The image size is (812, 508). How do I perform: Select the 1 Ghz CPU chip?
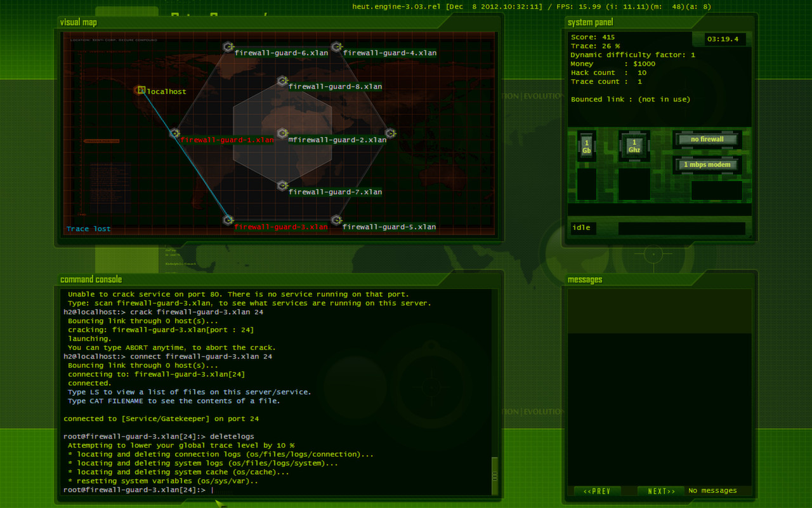(x=634, y=146)
